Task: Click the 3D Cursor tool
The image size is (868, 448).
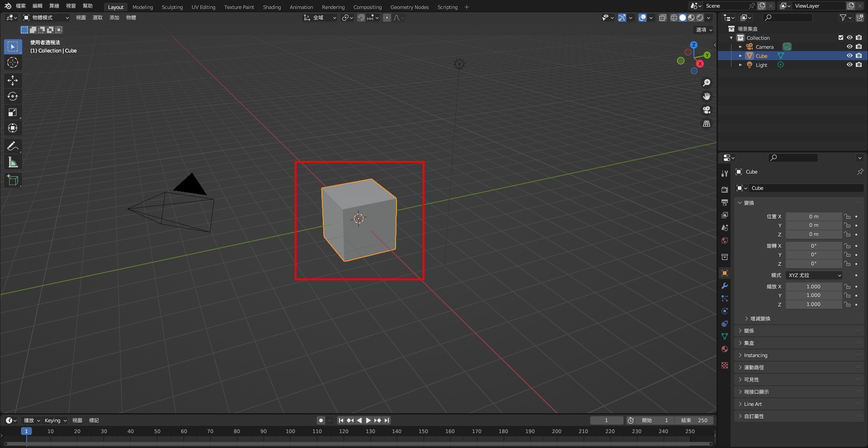Action: coord(13,62)
